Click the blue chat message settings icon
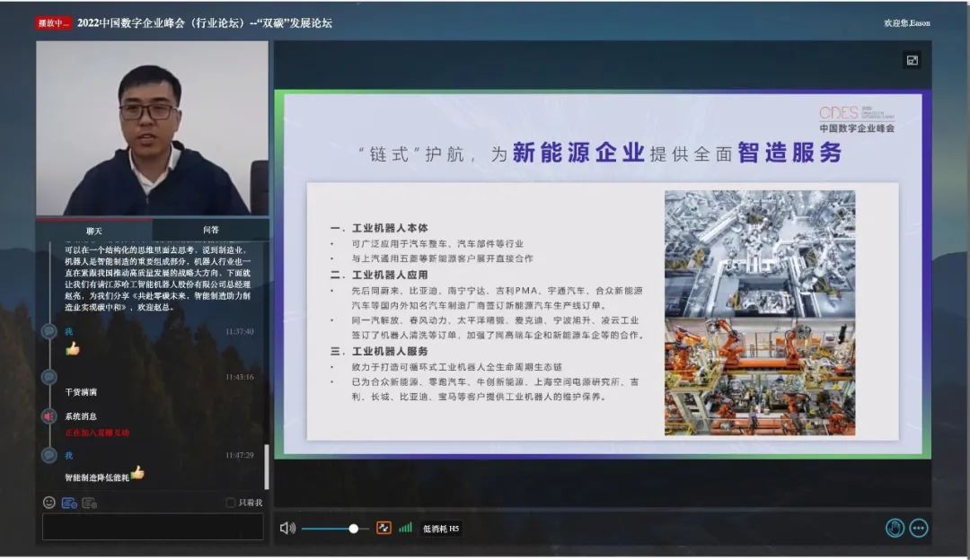This screenshot has width=970, height=560. [x=69, y=503]
